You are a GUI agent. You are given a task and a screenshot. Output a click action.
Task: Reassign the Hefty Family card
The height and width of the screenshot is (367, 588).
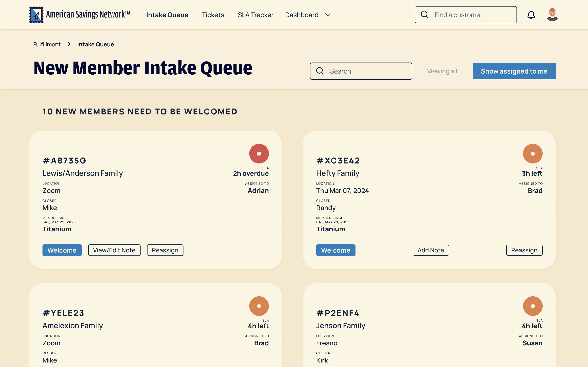[524, 250]
